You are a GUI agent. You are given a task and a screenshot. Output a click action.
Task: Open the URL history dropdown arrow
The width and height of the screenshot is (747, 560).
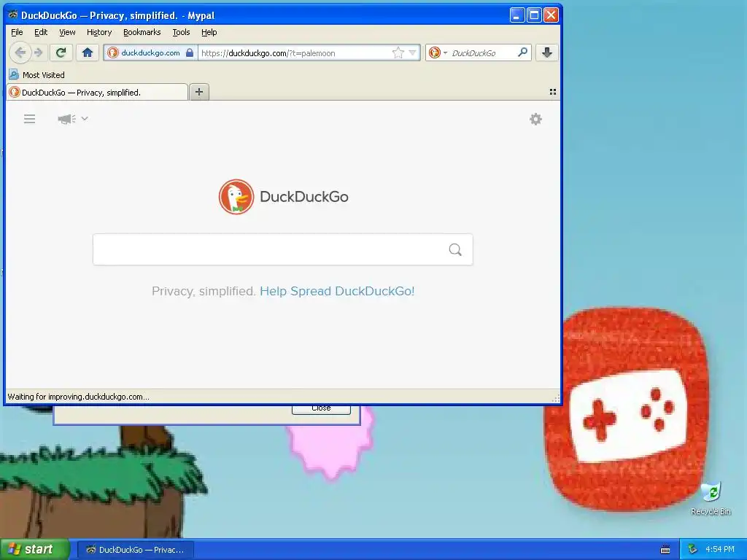(x=413, y=52)
